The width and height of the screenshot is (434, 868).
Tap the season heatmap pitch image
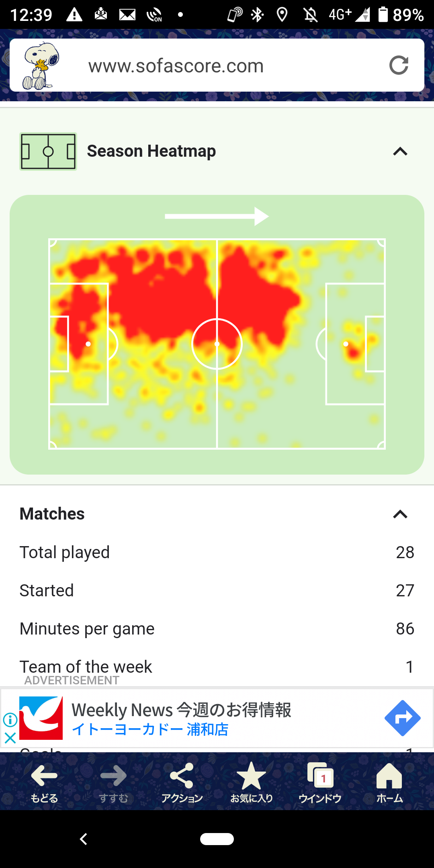point(217,344)
